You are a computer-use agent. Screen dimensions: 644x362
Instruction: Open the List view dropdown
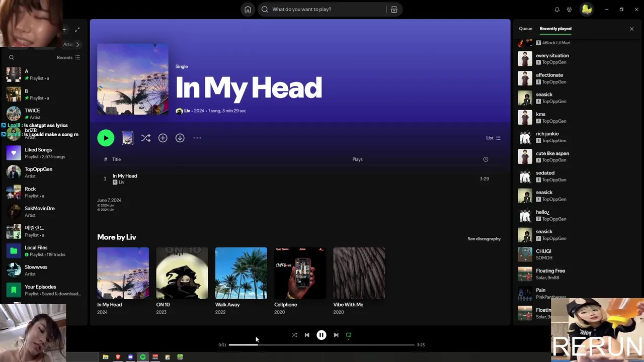pyautogui.click(x=493, y=138)
